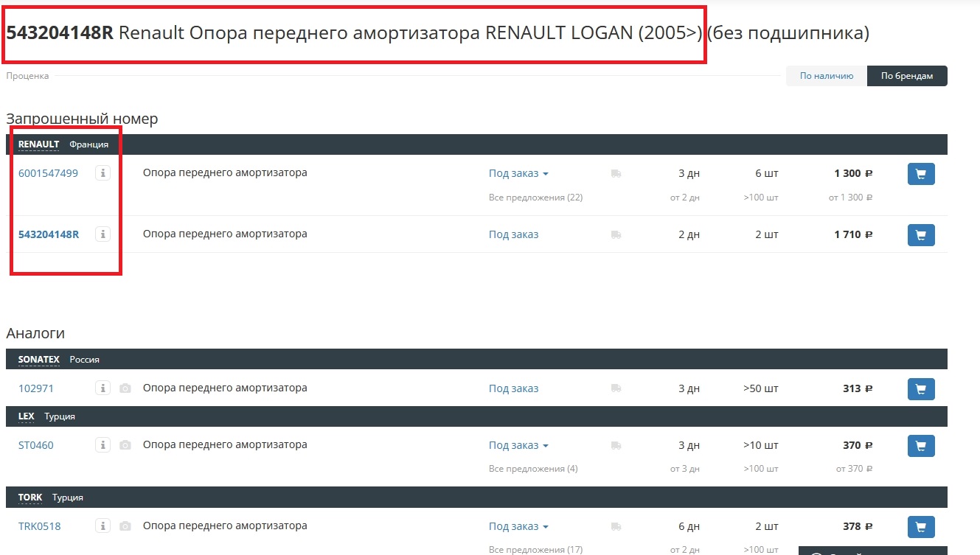The width and height of the screenshot is (980, 555).
Task: Click '6 дн' delivery time for TRK0518
Action: coord(689,526)
